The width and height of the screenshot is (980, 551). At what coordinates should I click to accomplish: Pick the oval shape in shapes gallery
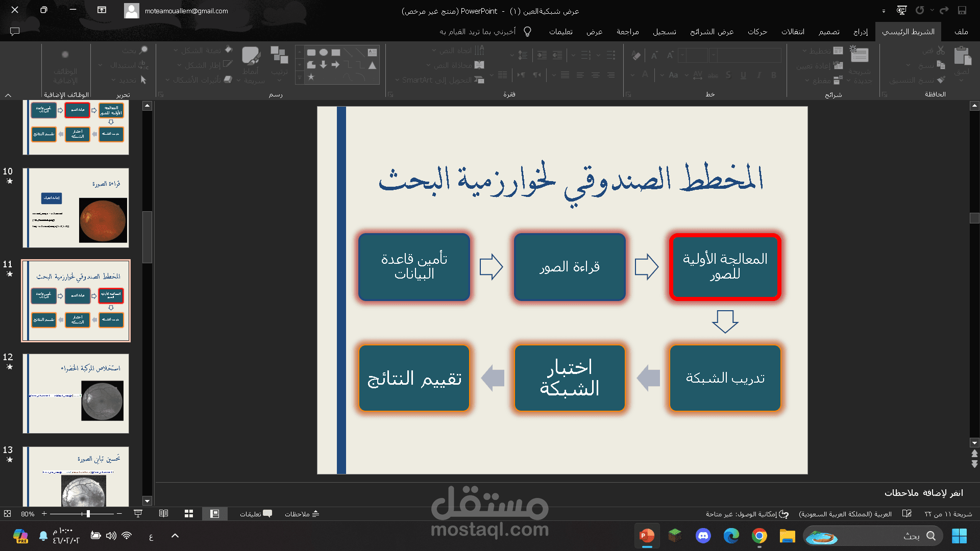(x=324, y=52)
